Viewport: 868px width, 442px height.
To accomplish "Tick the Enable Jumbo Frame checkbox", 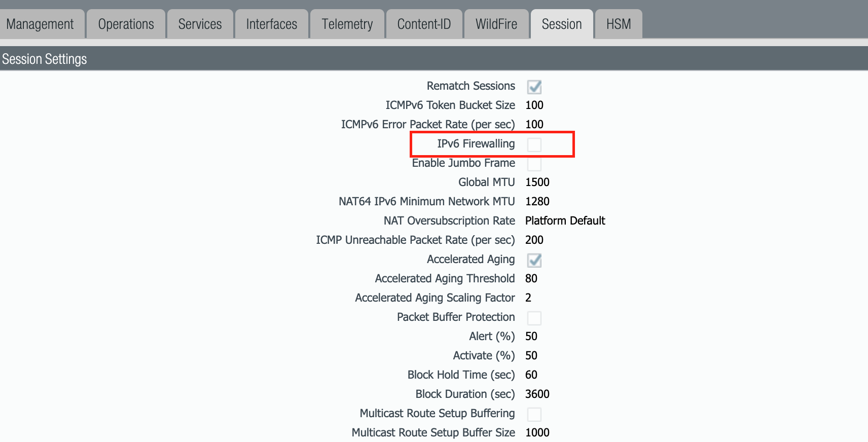I will [x=534, y=164].
